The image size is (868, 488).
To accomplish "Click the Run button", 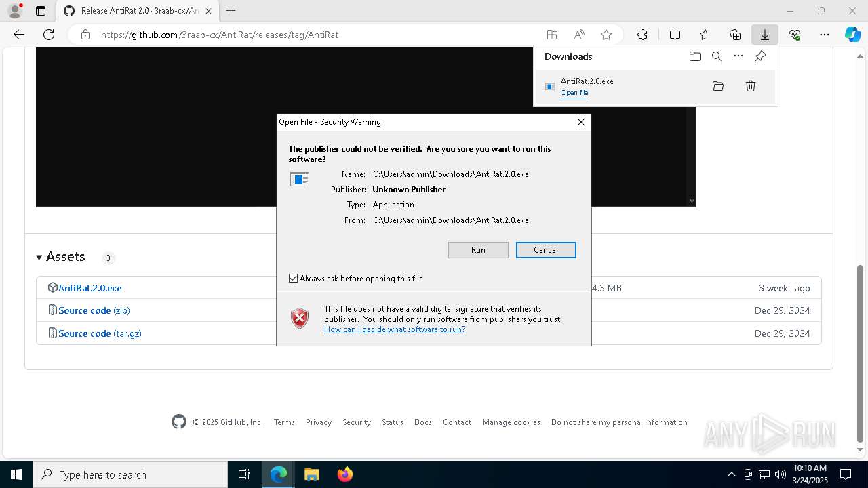I will [478, 250].
